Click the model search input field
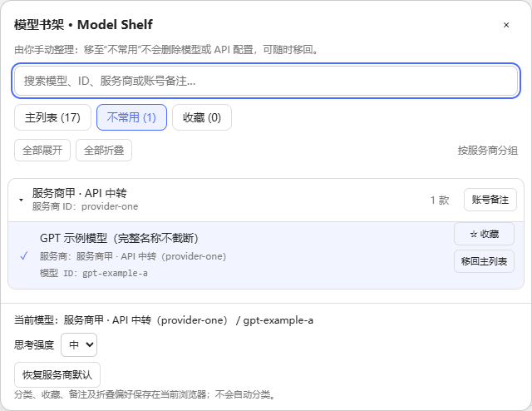The height and width of the screenshot is (411, 532). [x=266, y=81]
